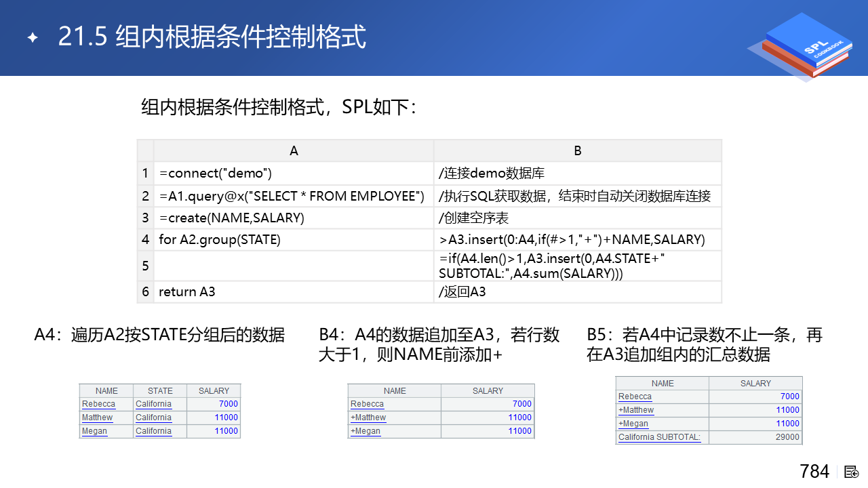Image resolution: width=868 pixels, height=488 pixels.
Task: Click the cell "return A3"
Action: (x=294, y=292)
